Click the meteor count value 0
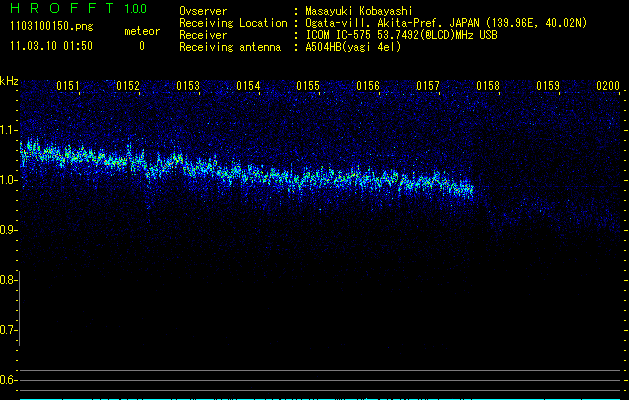Screen dimensions: 629x400 (141, 46)
